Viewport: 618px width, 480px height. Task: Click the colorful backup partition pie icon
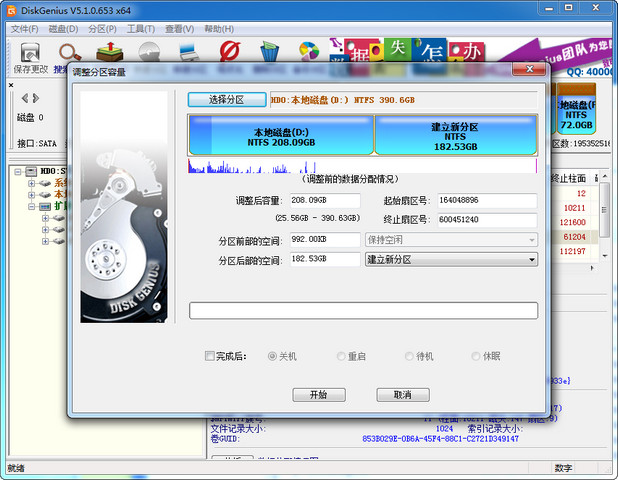(x=309, y=51)
